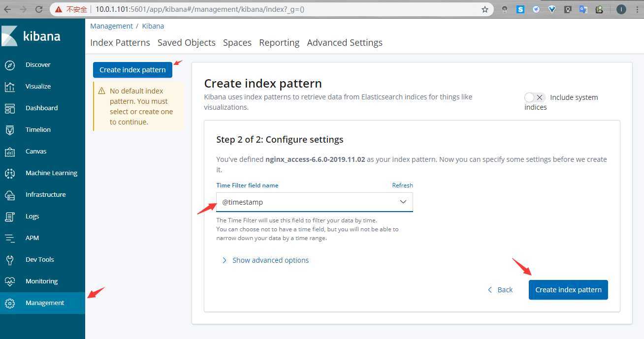
Task: Click the Kibana logo in sidebar
Action: (x=31, y=36)
